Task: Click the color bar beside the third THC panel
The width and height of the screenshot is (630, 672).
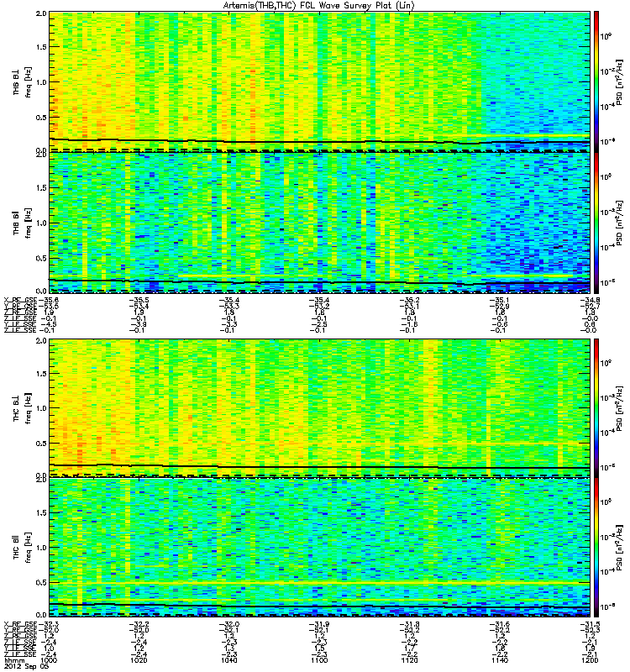Action: [x=596, y=407]
